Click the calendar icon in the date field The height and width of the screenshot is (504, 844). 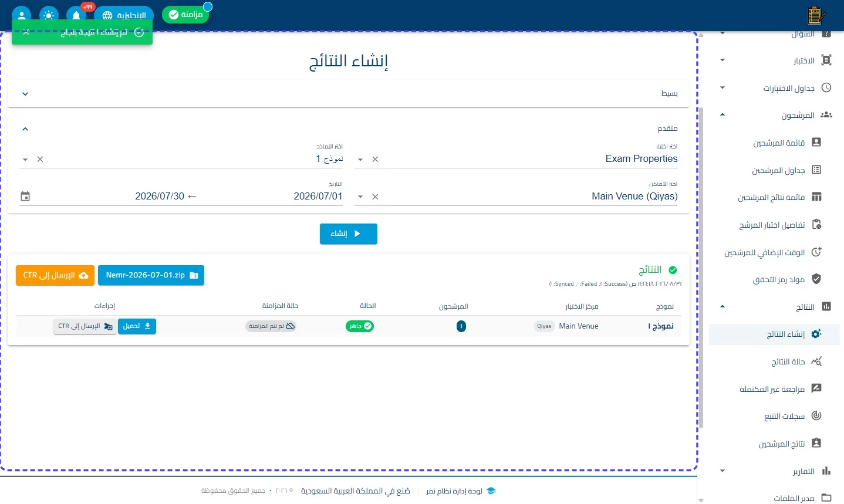(x=25, y=196)
